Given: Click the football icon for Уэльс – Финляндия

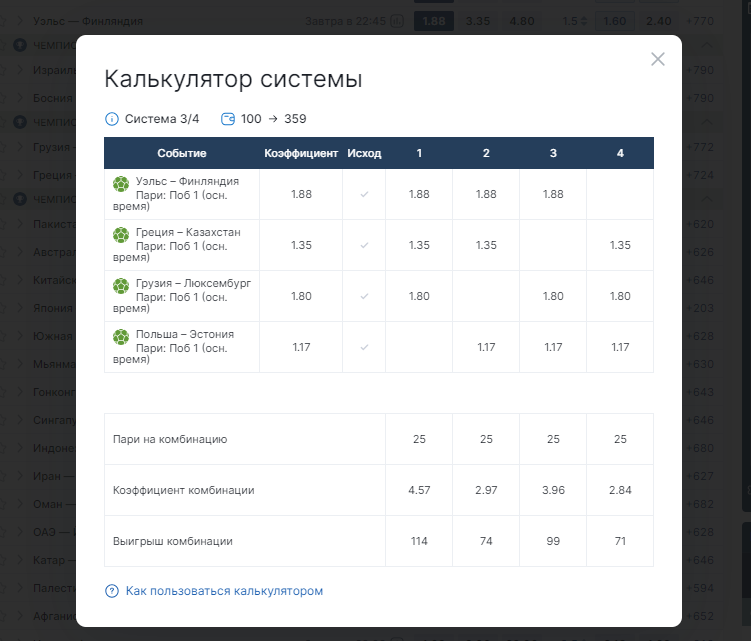Looking at the screenshot, I should [x=121, y=184].
